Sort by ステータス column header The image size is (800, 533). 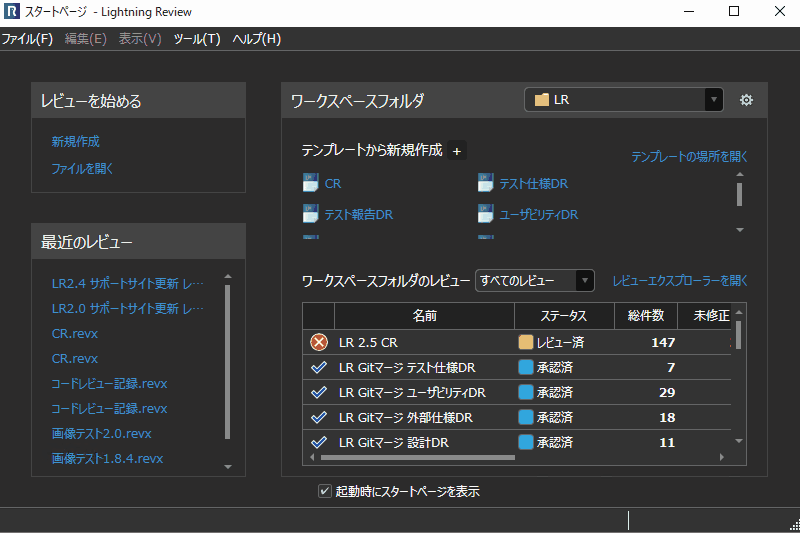[x=564, y=316]
